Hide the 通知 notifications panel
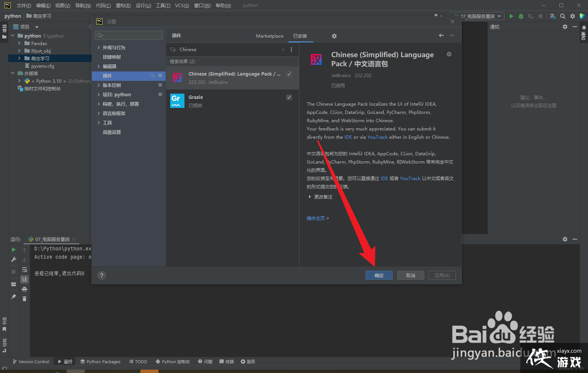 click(575, 27)
